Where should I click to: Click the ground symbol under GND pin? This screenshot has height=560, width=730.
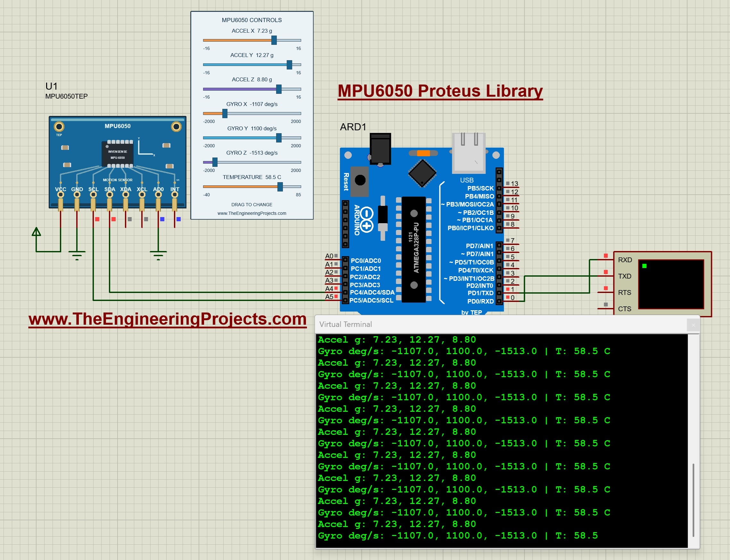coord(77,255)
